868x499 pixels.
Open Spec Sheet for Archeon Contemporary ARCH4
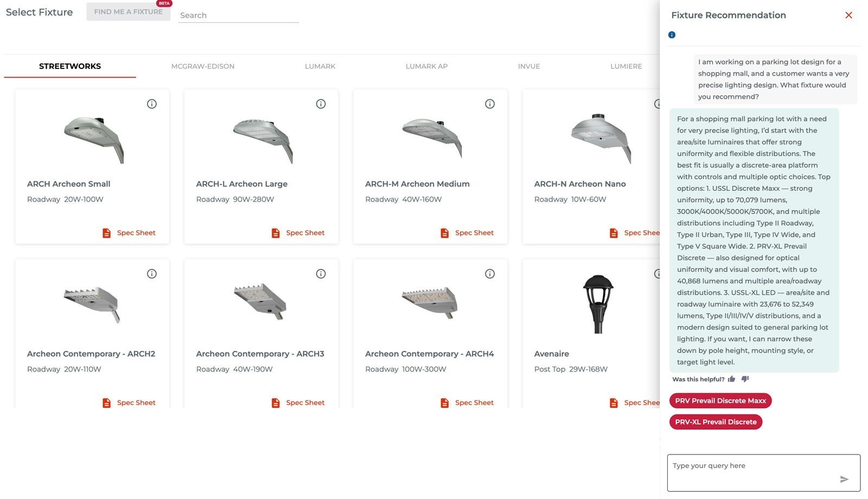[467, 403]
